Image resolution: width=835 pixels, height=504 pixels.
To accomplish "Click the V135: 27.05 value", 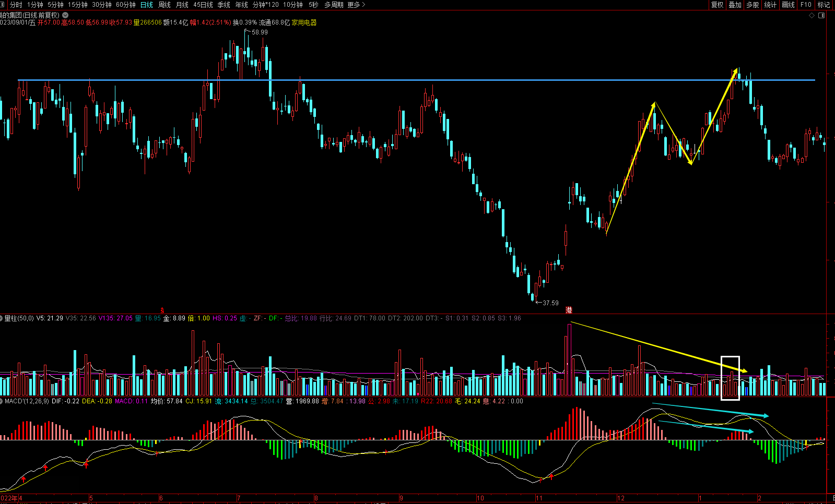I will 115,318.
